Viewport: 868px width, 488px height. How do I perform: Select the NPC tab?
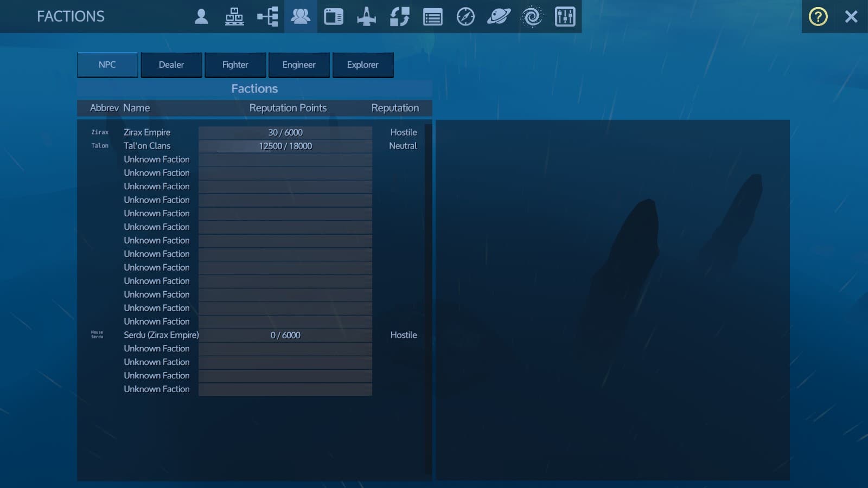pos(107,65)
